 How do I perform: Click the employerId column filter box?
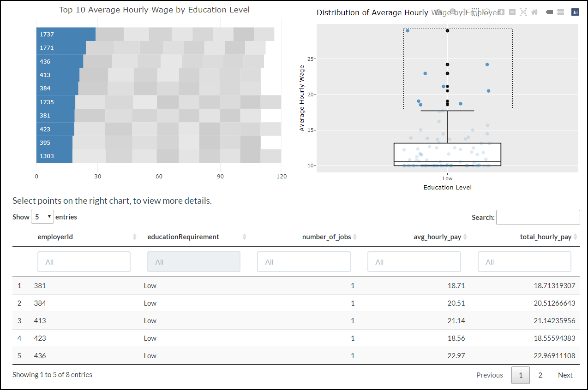[84, 262]
